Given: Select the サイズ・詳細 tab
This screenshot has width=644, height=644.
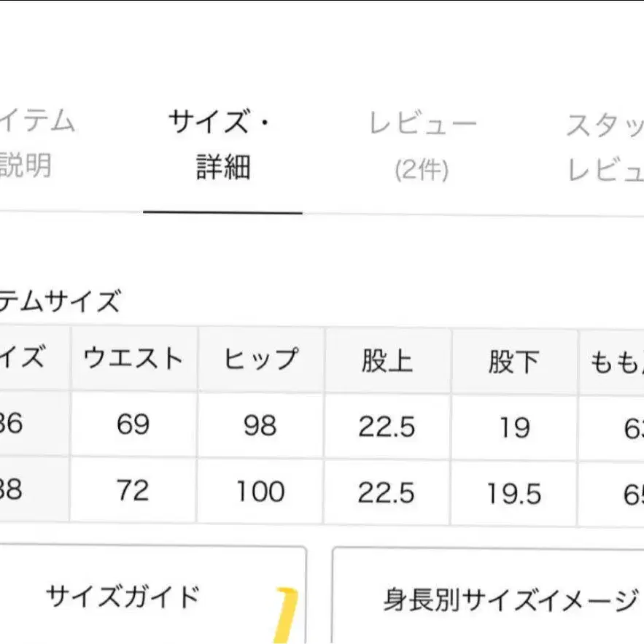Looking at the screenshot, I should 222,144.
